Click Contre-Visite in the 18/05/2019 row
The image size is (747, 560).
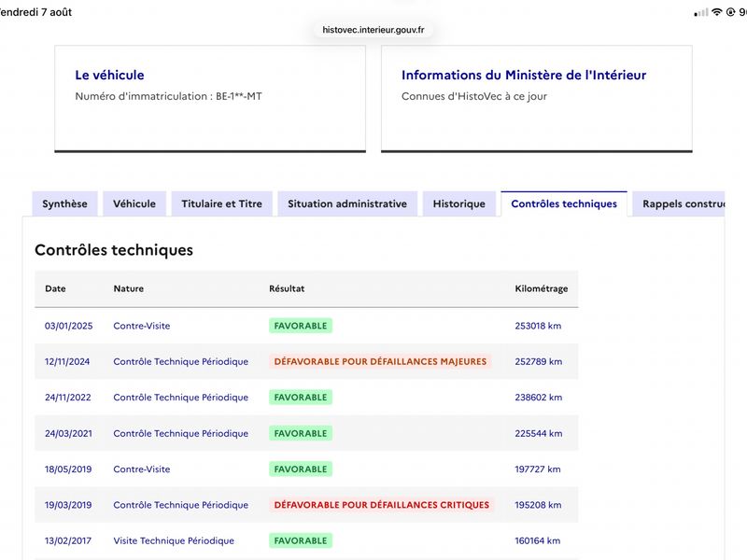[142, 469]
